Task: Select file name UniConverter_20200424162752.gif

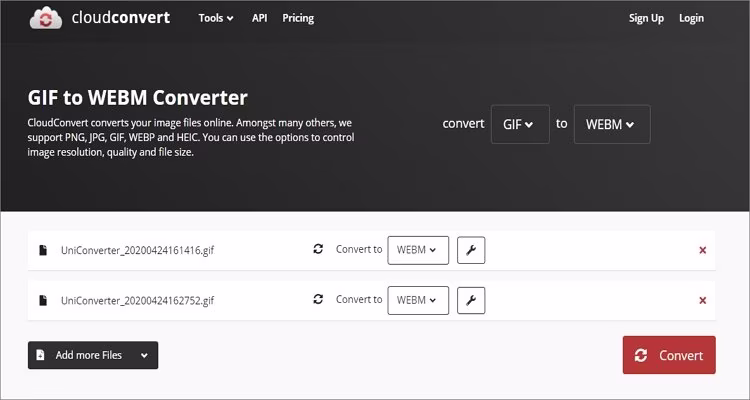Action: point(137,301)
